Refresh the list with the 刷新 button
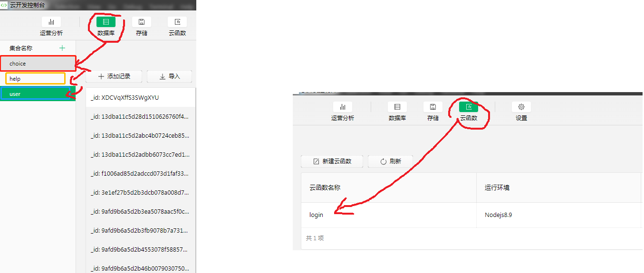This screenshot has height=273, width=644. click(x=390, y=161)
